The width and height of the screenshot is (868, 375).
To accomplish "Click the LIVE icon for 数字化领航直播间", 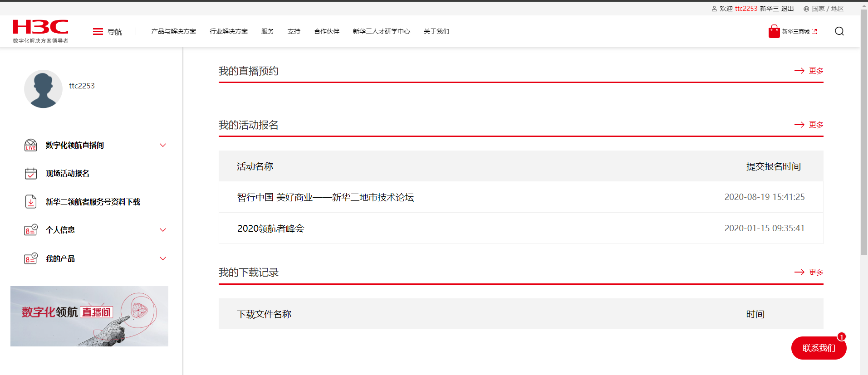I will [30, 145].
